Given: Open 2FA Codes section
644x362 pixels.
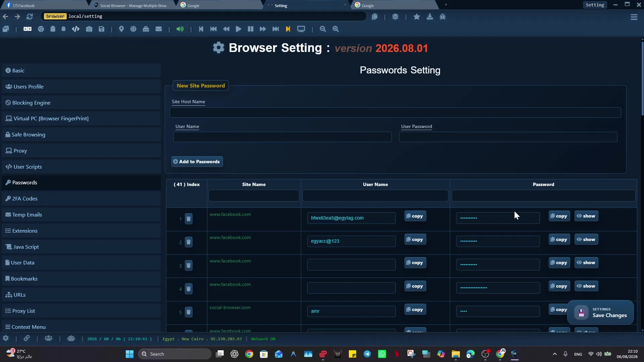Looking at the screenshot, I should point(81,198).
